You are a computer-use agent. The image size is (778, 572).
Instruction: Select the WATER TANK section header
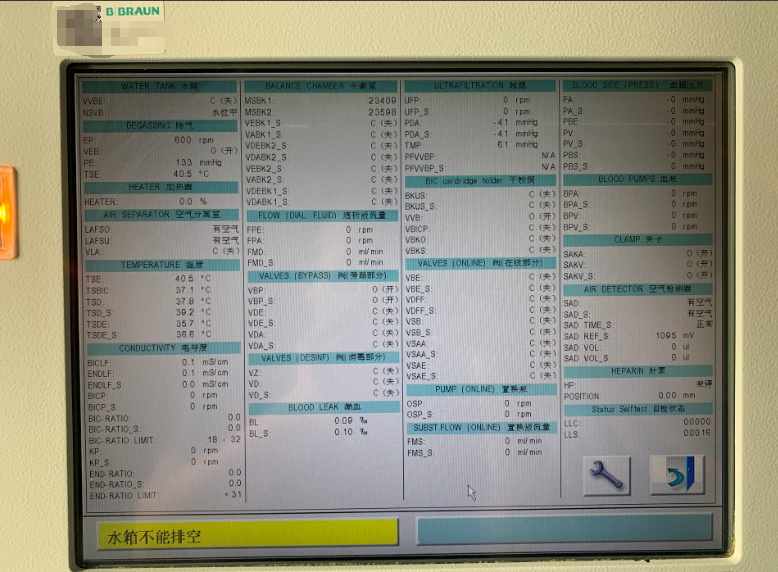pos(159,86)
